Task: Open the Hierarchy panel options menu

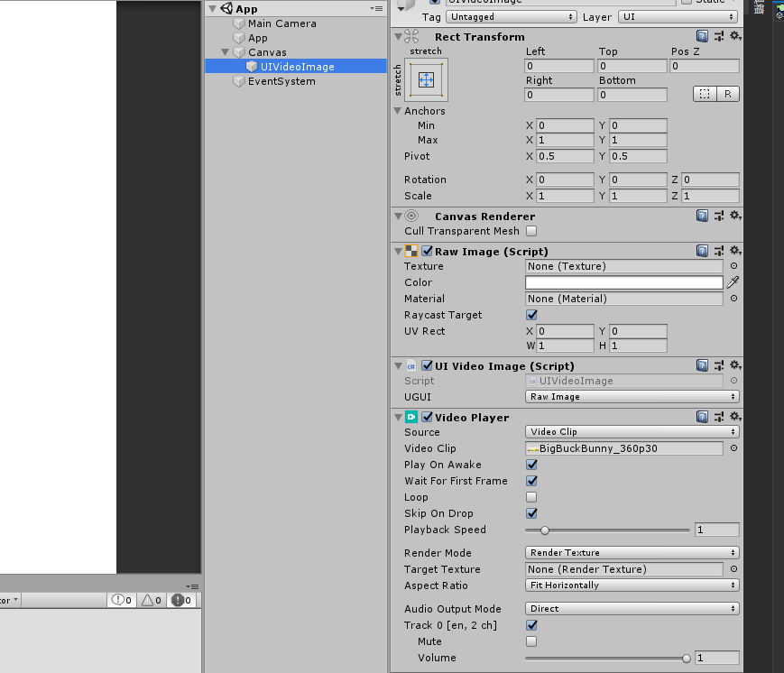Action: click(376, 8)
